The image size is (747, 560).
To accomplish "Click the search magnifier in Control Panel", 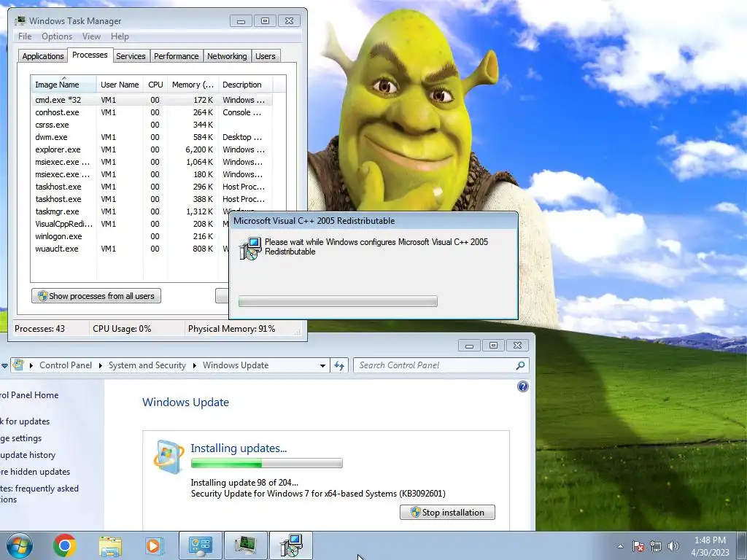I will (x=520, y=365).
